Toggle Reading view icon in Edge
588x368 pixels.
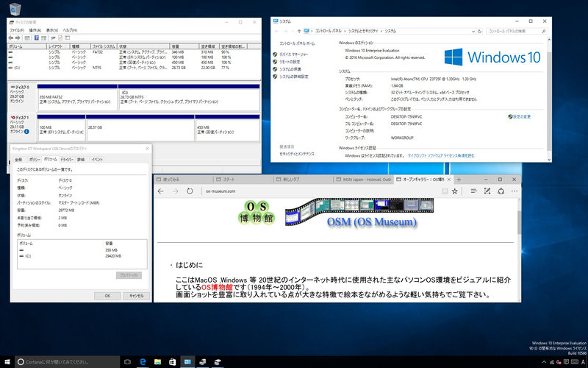[x=445, y=191]
